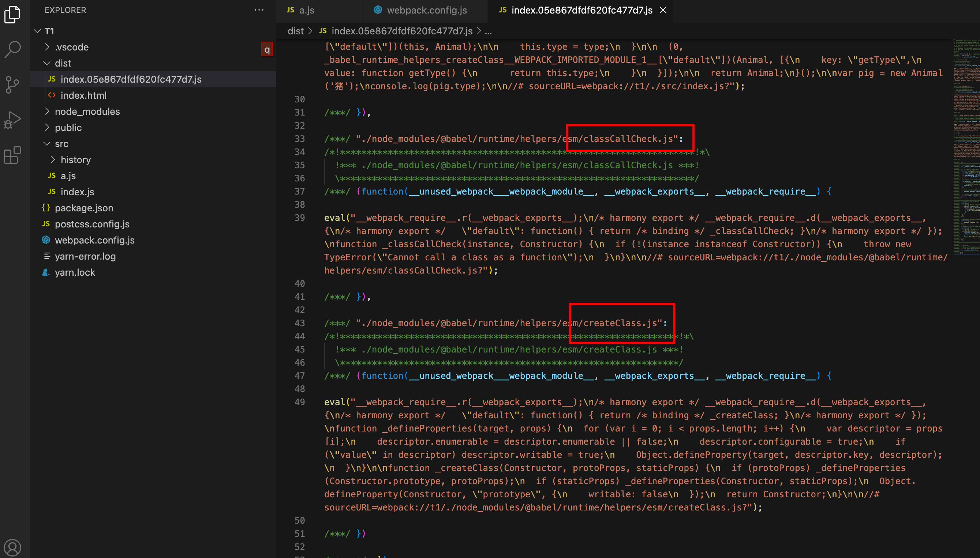Switch to the webpack.config.js editor tab
The height and width of the screenshot is (558, 980).
coord(425,10)
